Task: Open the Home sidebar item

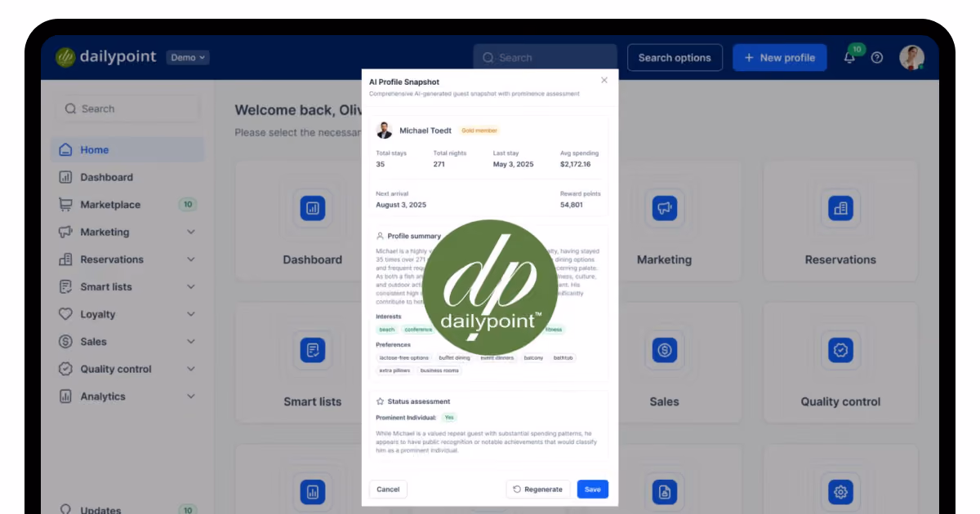Action: tap(127, 150)
